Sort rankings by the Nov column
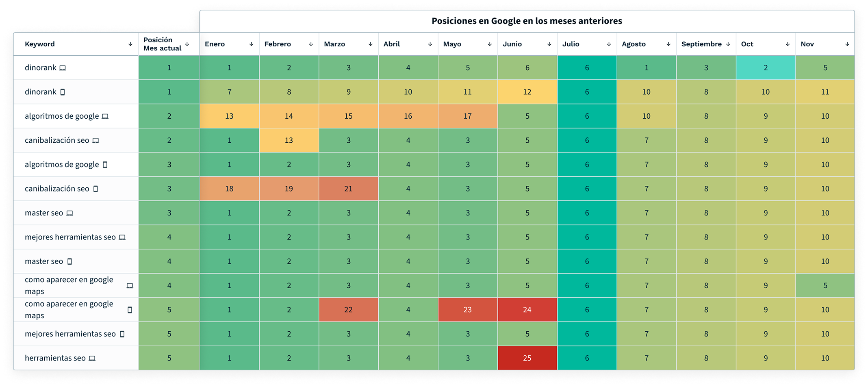This screenshot has width=868, height=387. click(x=846, y=44)
